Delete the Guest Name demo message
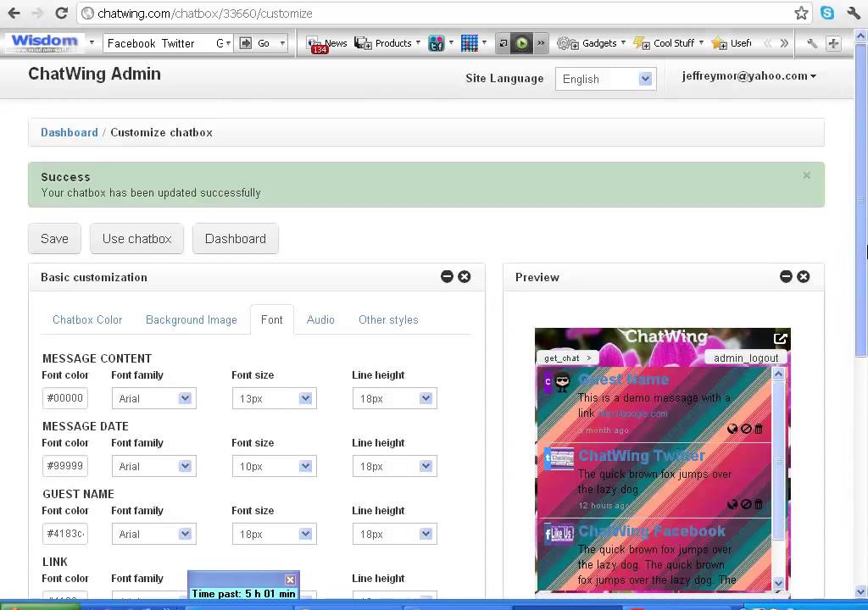 click(x=759, y=429)
